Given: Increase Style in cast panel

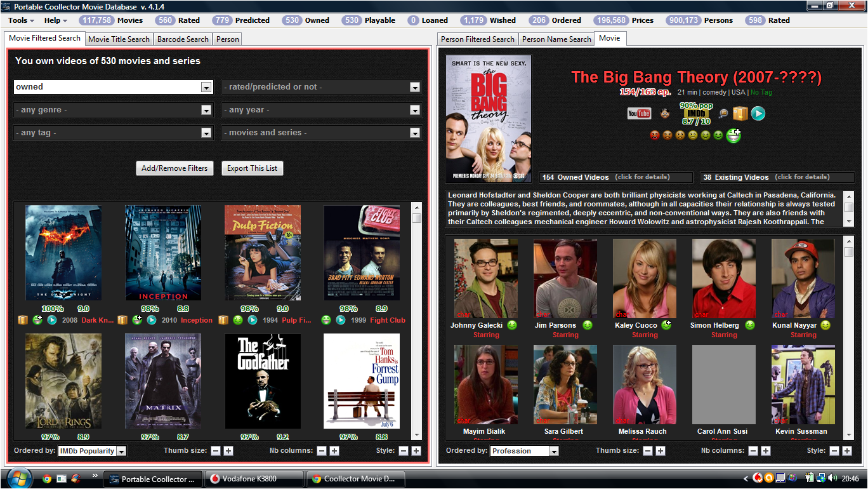Looking at the screenshot, I should click(848, 451).
